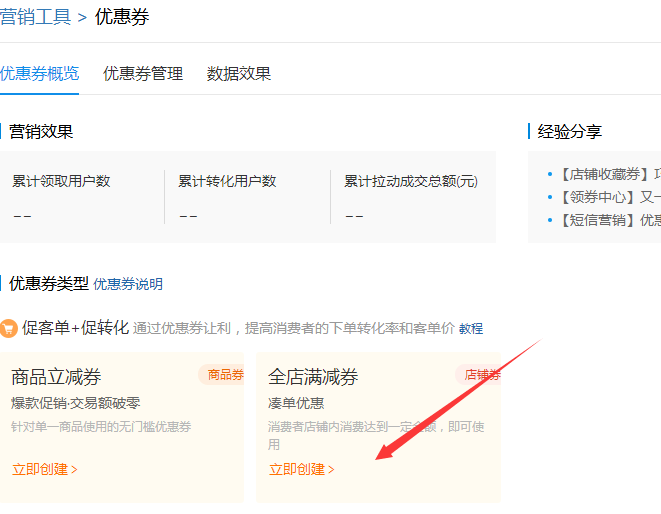Select the 累计拉动成交总额(元) statistic
Screen dimensions: 661x514
(411, 181)
